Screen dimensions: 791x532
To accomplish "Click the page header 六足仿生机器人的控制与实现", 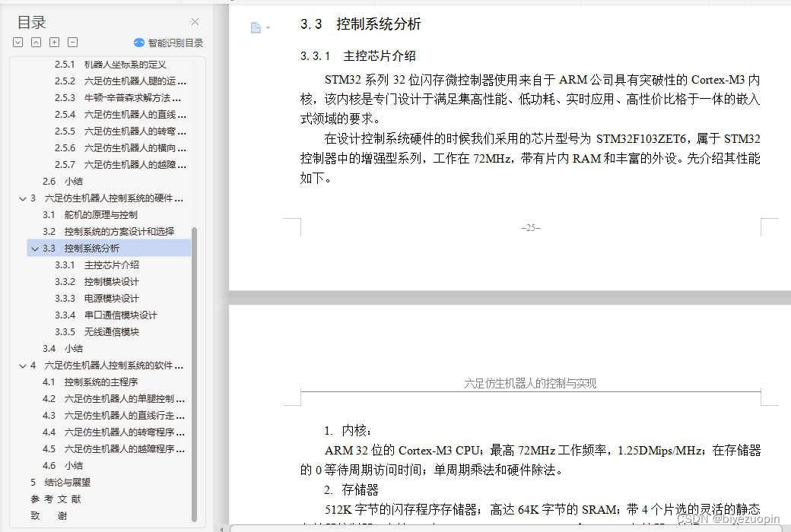I will (530, 383).
